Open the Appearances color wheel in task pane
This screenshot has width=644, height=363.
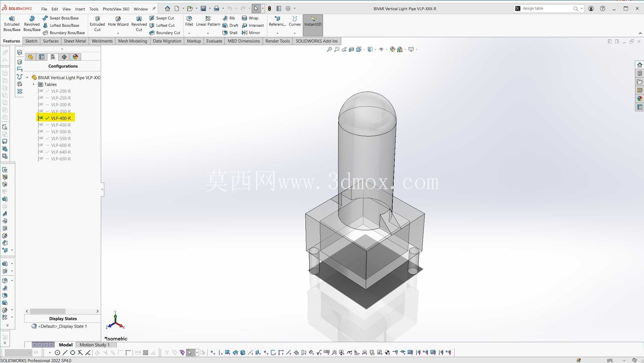(x=640, y=98)
